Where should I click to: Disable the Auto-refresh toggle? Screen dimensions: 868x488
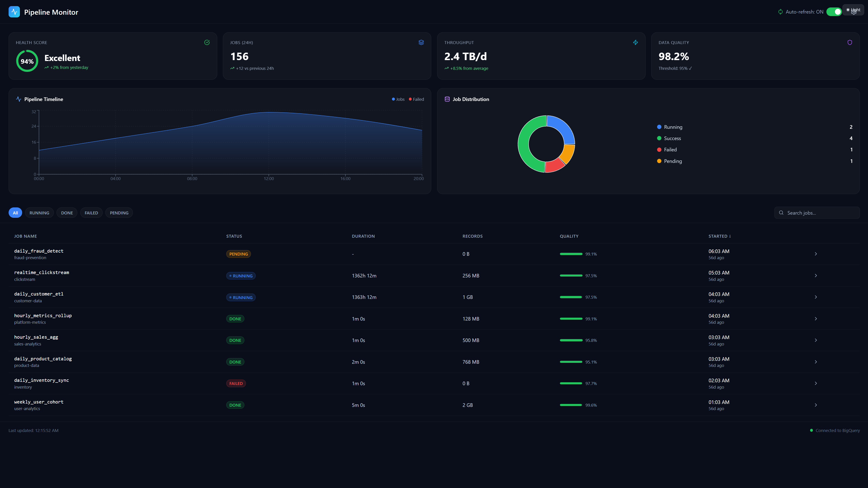[x=834, y=12]
